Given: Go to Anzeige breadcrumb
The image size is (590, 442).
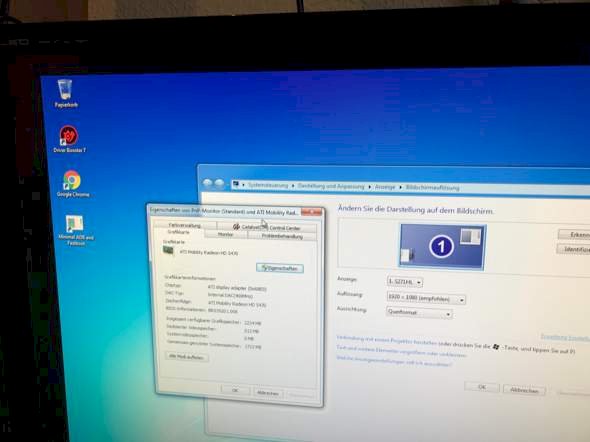Looking at the screenshot, I should [385, 187].
